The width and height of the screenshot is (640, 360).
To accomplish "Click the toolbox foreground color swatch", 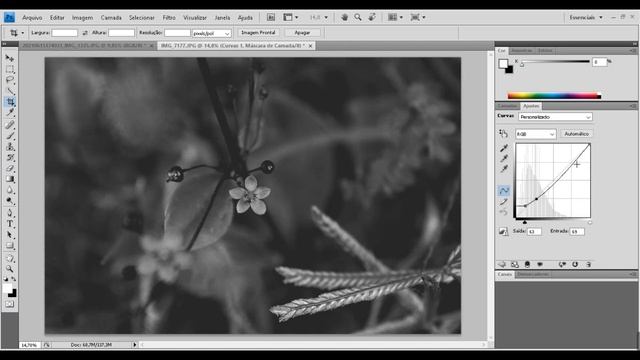I will 7,289.
